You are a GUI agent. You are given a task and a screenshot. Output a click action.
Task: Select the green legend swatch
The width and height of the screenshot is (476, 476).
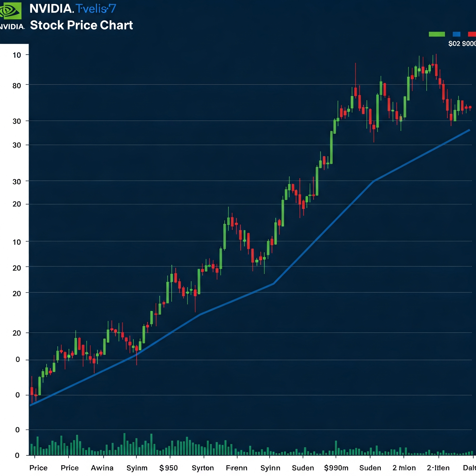tap(437, 34)
